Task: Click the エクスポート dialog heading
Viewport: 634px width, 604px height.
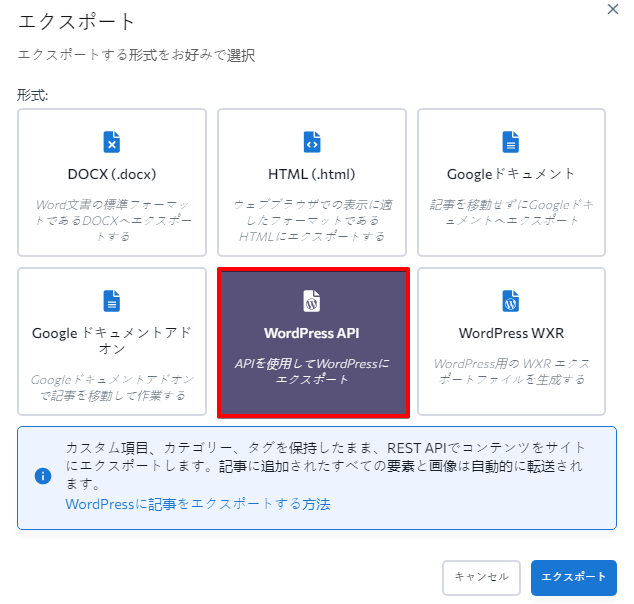Action: (x=76, y=21)
